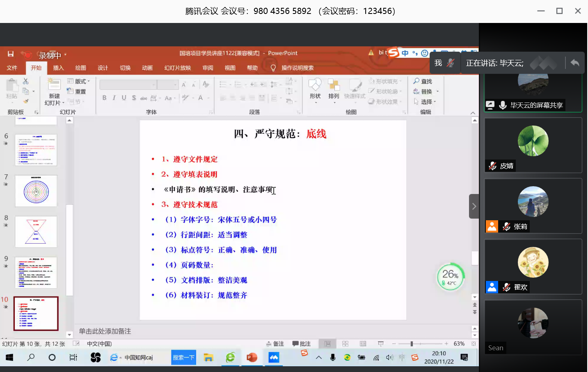Adjust the zoom slider in status bar
588x372 pixels.
click(412, 344)
